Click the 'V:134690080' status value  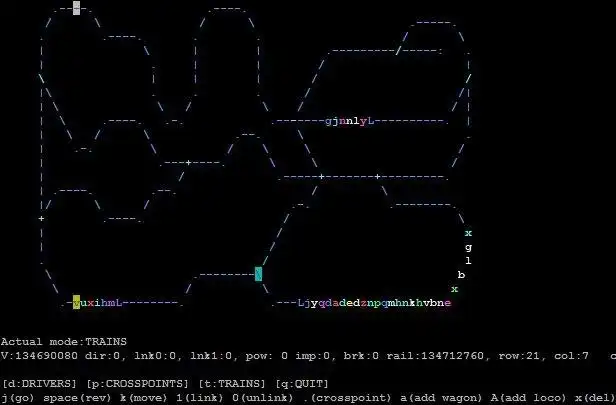(38, 356)
